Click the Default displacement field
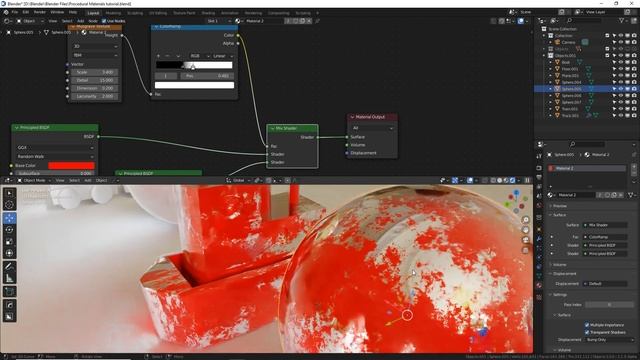Image resolution: width=640 pixels, height=360 pixels. [x=605, y=283]
